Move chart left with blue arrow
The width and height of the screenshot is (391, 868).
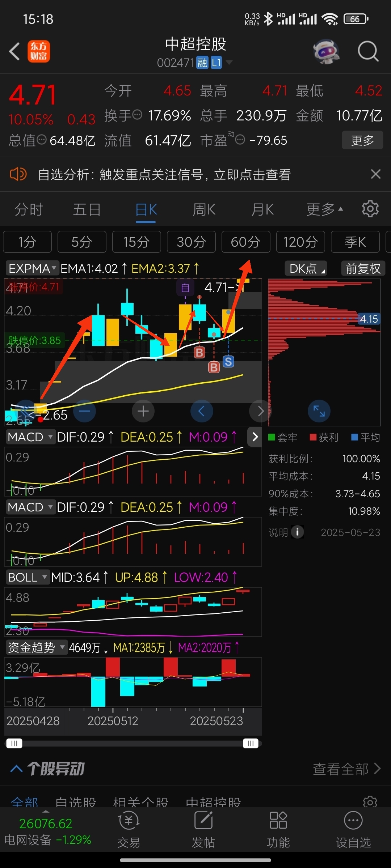[202, 411]
